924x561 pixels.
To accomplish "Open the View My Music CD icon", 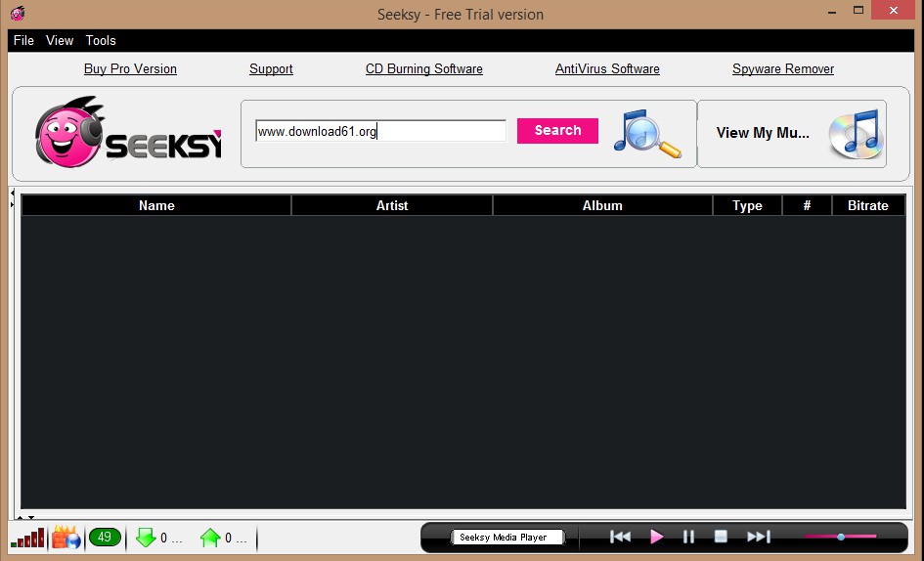I will 857,134.
